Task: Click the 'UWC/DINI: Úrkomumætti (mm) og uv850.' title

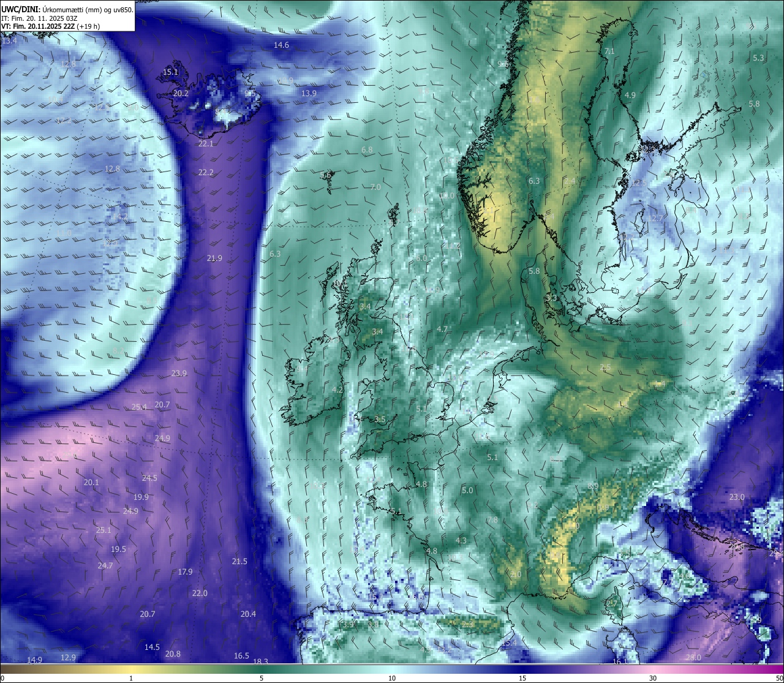Action: 67,10
